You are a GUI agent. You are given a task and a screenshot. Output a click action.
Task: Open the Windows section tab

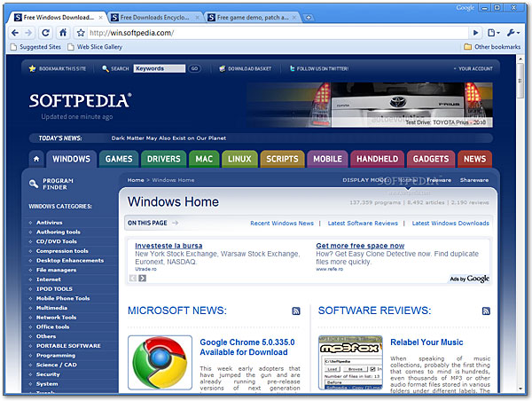[x=72, y=159]
